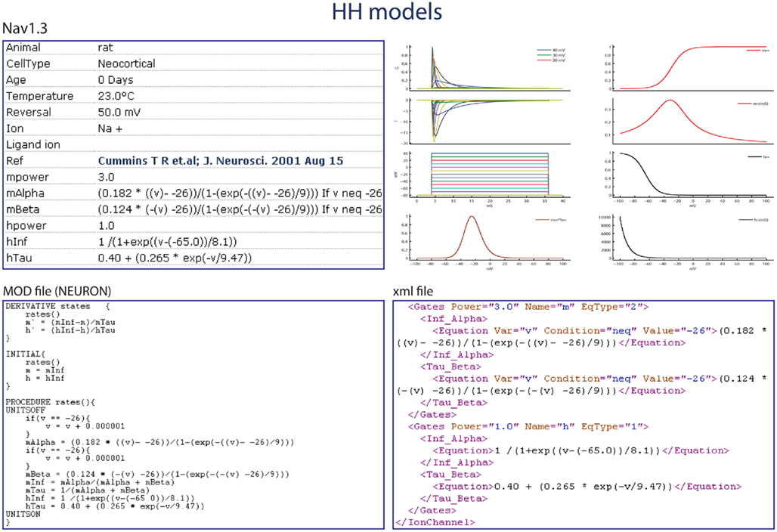Image resolution: width=777 pixels, height=532 pixels.
Task: Click the 'mTau = 1/(mAlpha + mBeta)' line
Action: (x=88, y=490)
